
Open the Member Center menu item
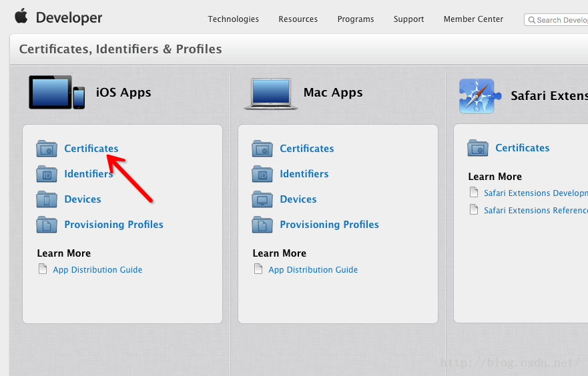473,19
